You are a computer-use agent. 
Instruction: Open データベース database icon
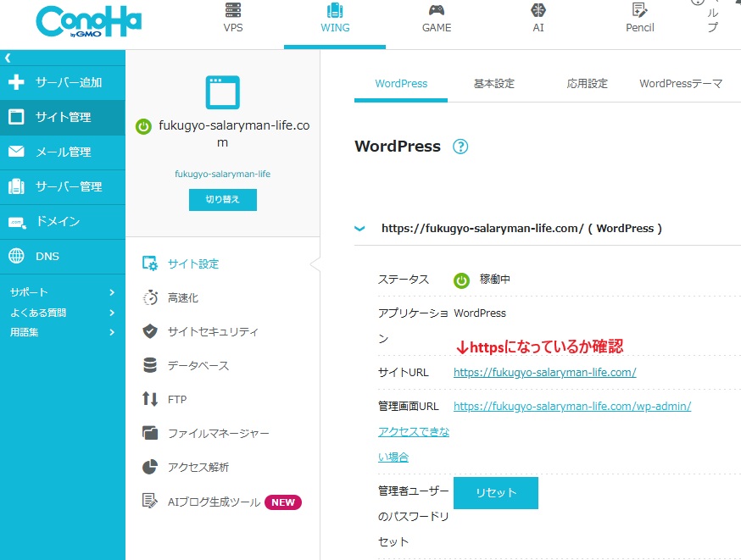click(x=150, y=366)
